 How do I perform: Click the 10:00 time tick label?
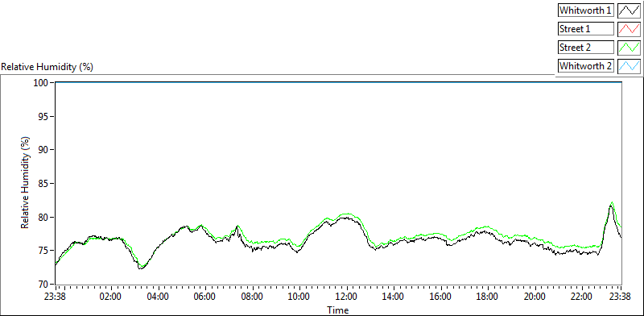[299, 297]
